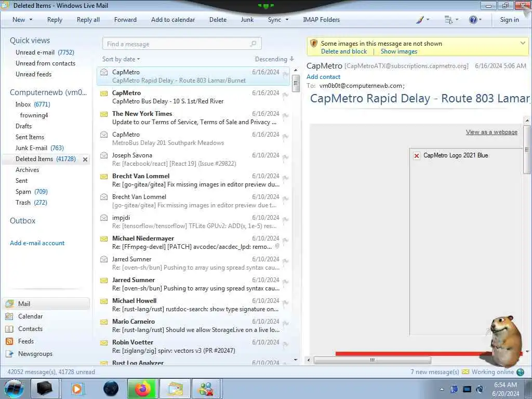532x399 pixels.
Task: Click the envelope icon of Joseph Savona message
Action: (104, 155)
